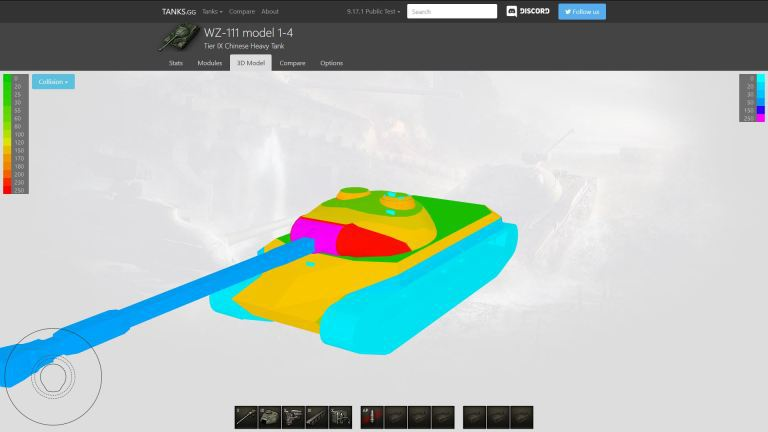Open the Tanks dropdown menu
The image size is (768, 432).
click(x=212, y=12)
